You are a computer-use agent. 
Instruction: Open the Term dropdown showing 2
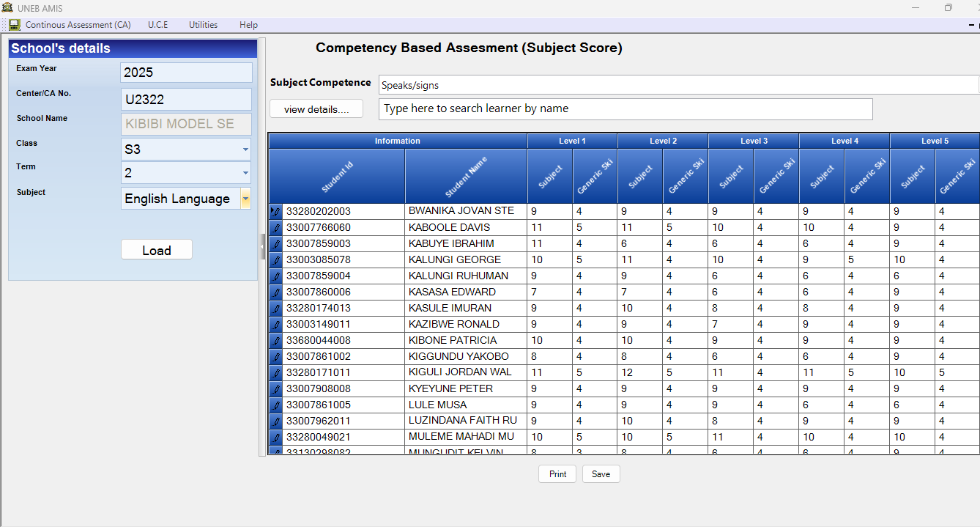(x=244, y=172)
